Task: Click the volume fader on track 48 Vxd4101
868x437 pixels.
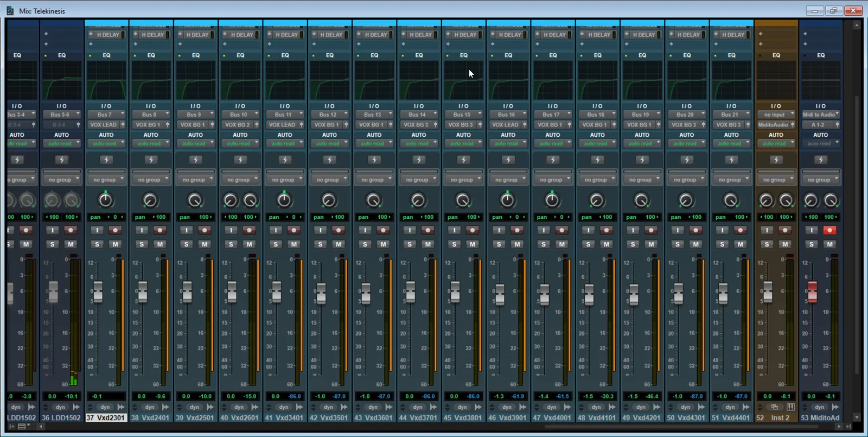Action: [x=589, y=295]
